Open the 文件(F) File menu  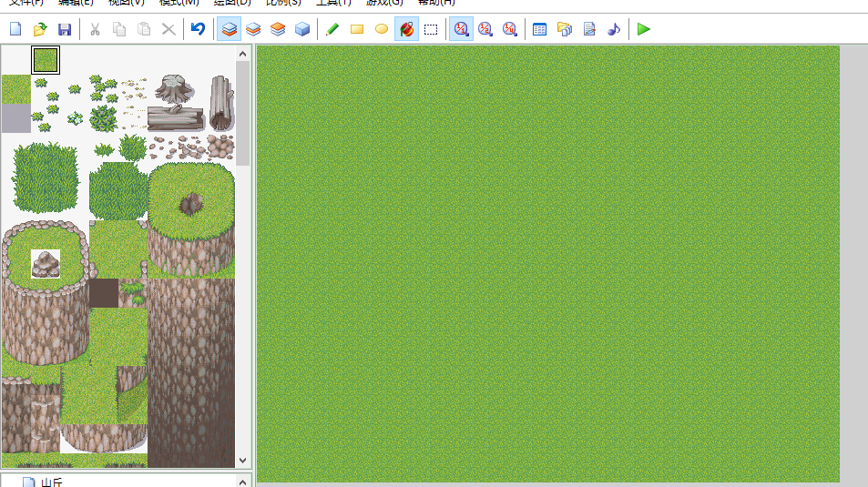[26, 2]
